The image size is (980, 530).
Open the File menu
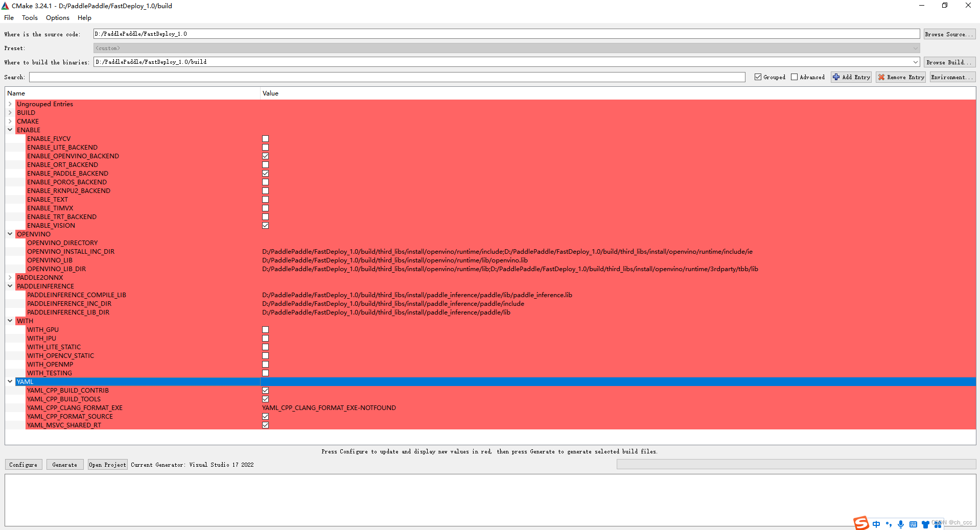coord(9,17)
